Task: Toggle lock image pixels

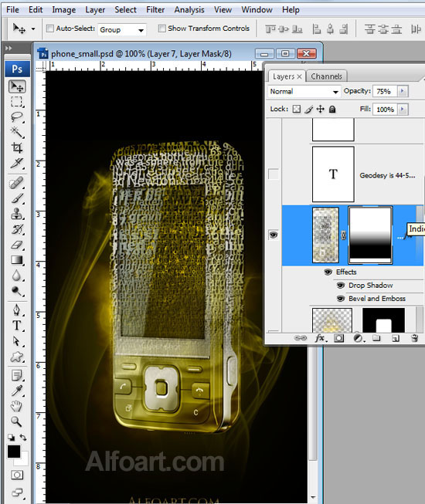Action: [x=308, y=109]
